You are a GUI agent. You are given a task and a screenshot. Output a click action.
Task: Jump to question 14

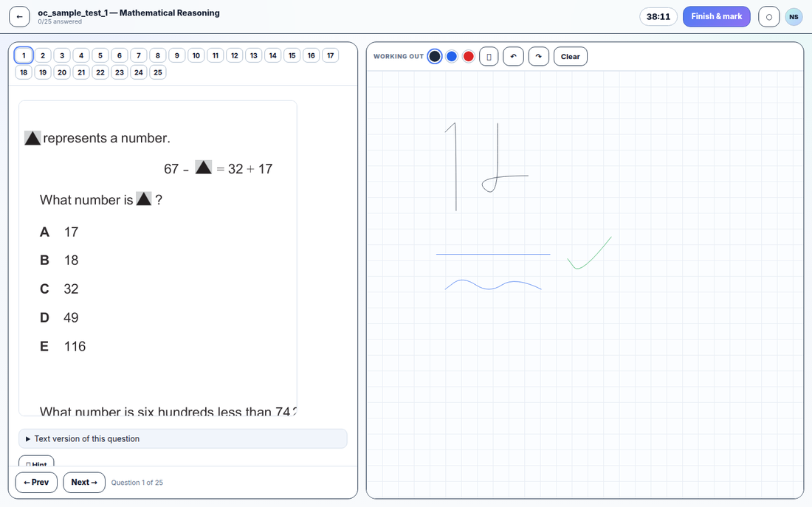tap(273, 55)
